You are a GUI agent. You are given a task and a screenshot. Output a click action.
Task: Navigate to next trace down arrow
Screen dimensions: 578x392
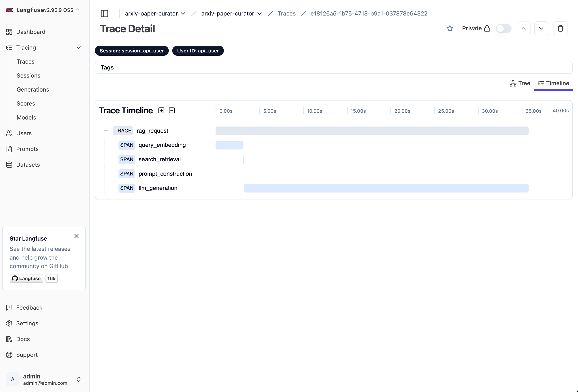click(x=541, y=29)
